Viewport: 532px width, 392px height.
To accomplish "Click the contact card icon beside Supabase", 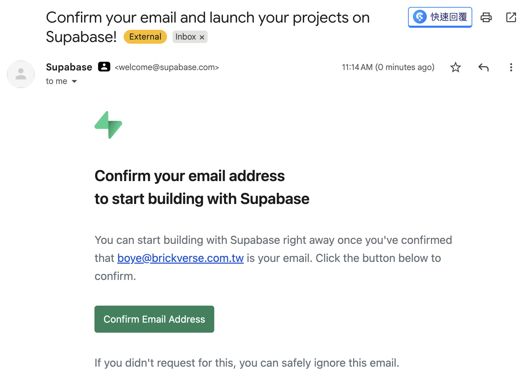I will point(104,67).
